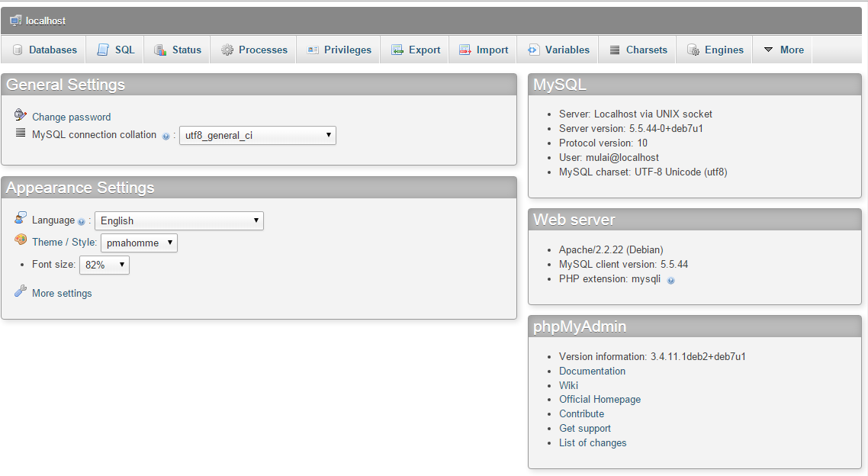Click the Variables tab icon

(x=534, y=50)
